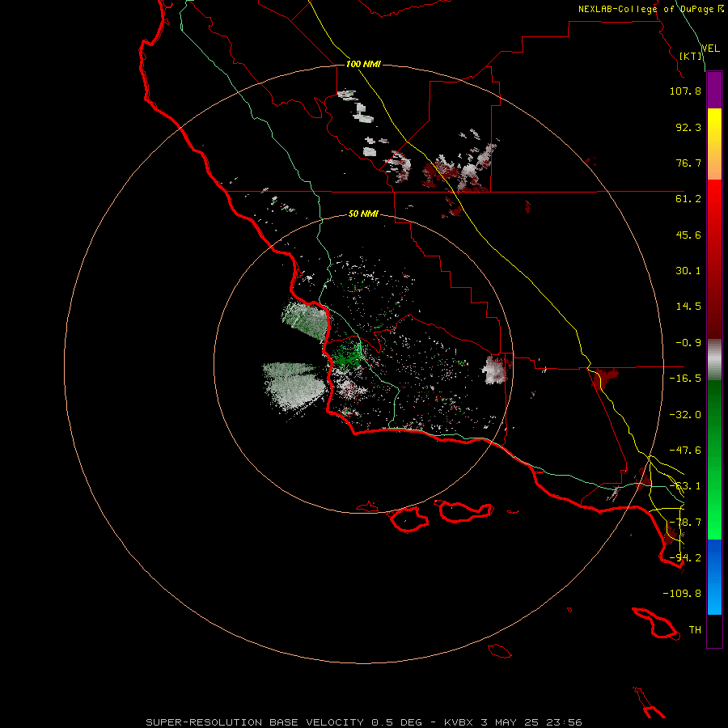The height and width of the screenshot is (728, 728).
Task: Click the 14.5 scale value
Action: pos(688,307)
